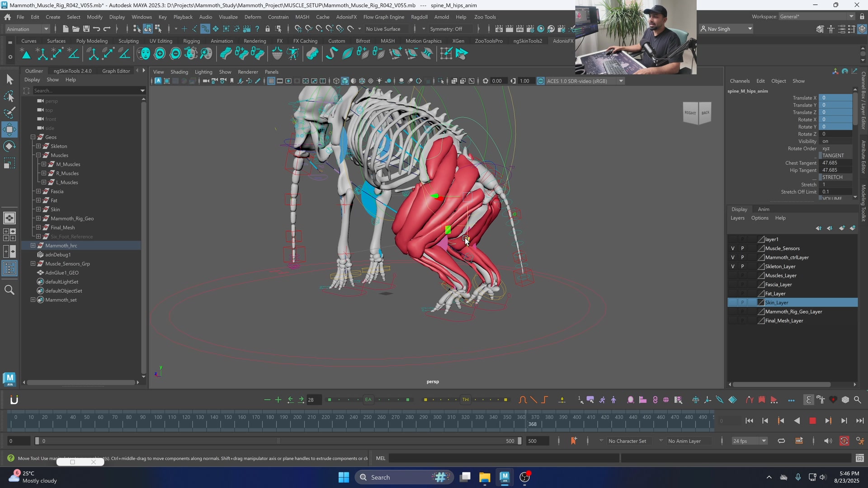Click the outliner search magnifier icon

(9, 290)
